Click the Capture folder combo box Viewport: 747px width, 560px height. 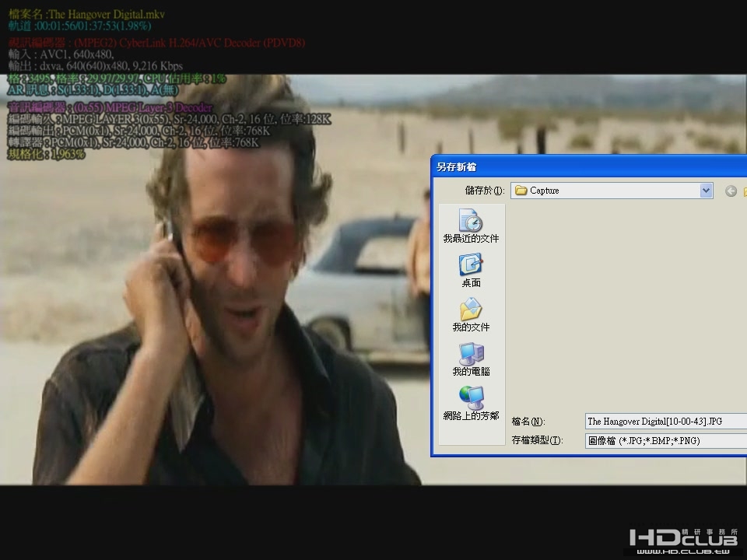(612, 191)
